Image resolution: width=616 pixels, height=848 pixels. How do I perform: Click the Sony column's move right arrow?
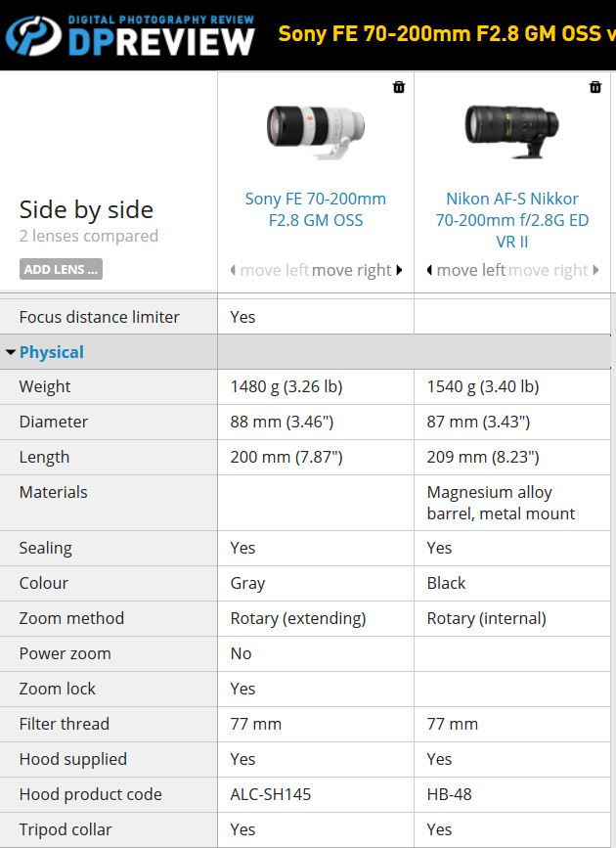pyautogui.click(x=399, y=270)
